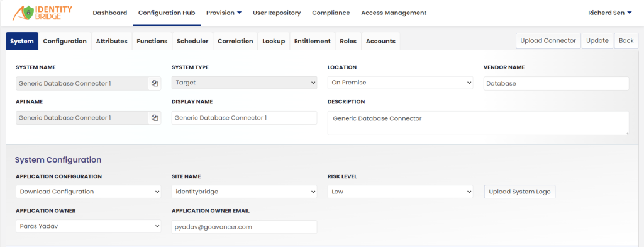Screen dimensions: 644x247
Task: Click the Upload System Logo button
Action: pyautogui.click(x=520, y=192)
